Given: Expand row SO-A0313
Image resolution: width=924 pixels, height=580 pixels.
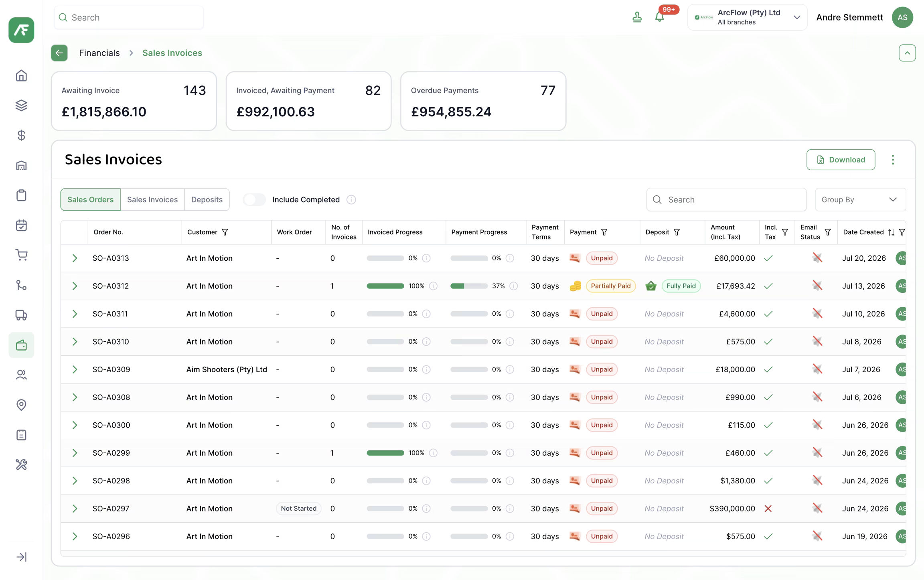Looking at the screenshot, I should pyautogui.click(x=75, y=258).
